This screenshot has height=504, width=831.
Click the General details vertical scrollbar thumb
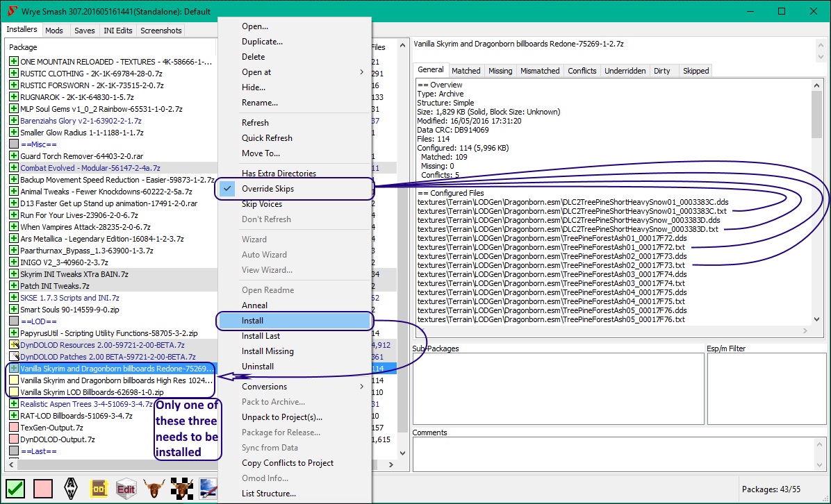coord(816,114)
